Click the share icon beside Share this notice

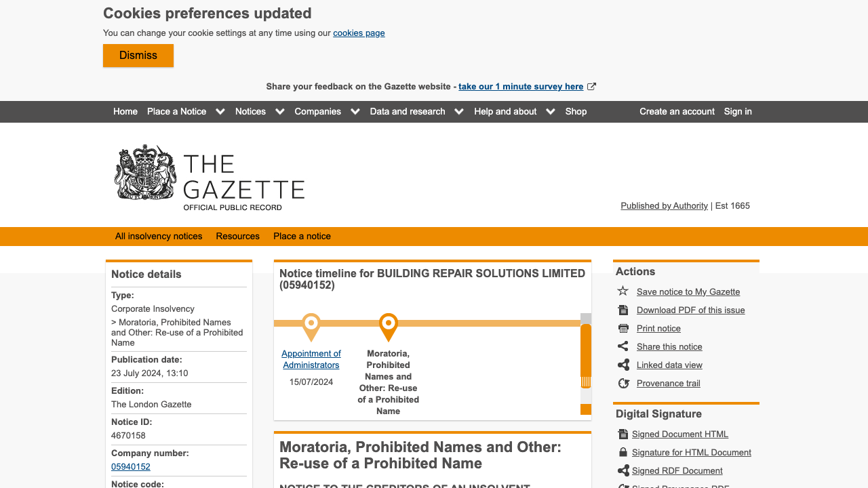(623, 346)
